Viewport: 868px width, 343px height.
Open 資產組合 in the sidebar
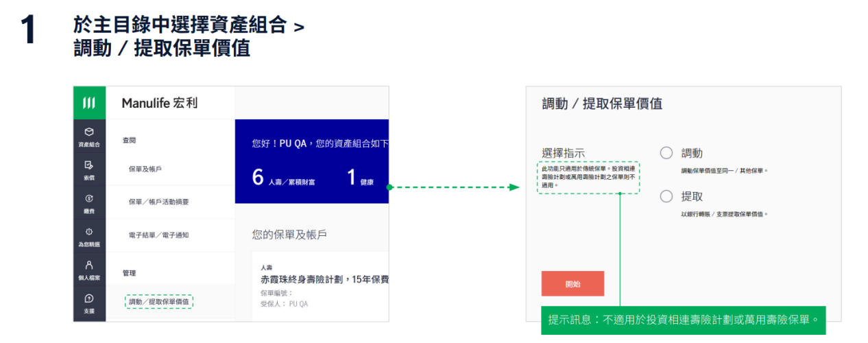coord(89,137)
